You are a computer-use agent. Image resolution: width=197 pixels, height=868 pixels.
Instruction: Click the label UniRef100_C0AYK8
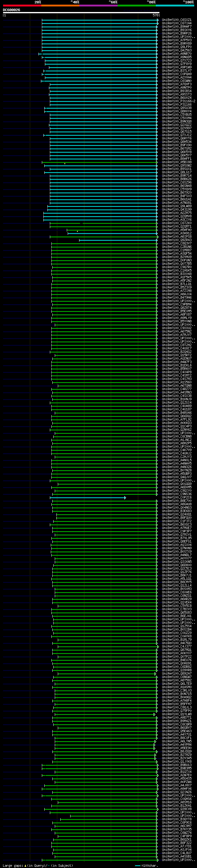pyautogui.click(x=176, y=636)
